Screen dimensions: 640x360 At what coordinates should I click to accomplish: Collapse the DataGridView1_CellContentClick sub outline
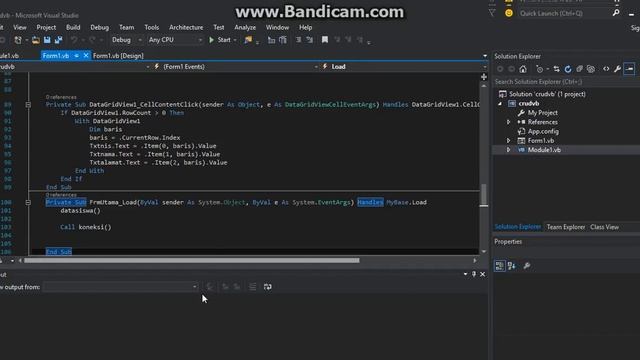(28, 105)
